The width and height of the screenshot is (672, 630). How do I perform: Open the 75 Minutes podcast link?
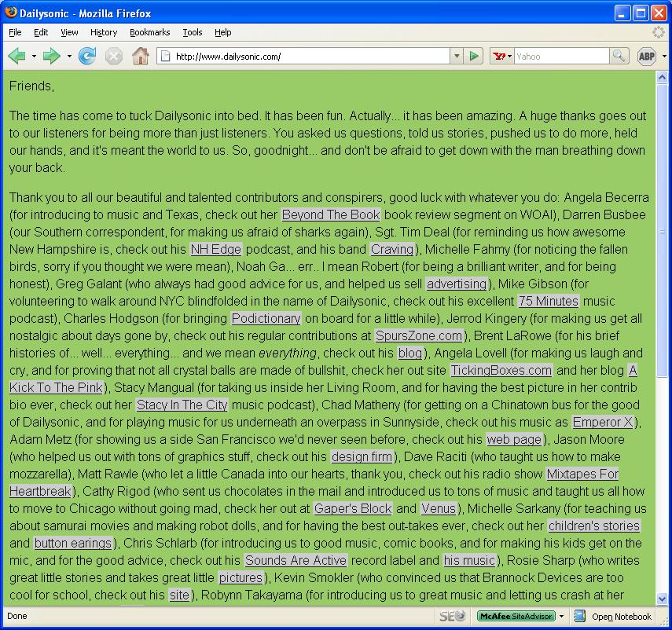549,301
